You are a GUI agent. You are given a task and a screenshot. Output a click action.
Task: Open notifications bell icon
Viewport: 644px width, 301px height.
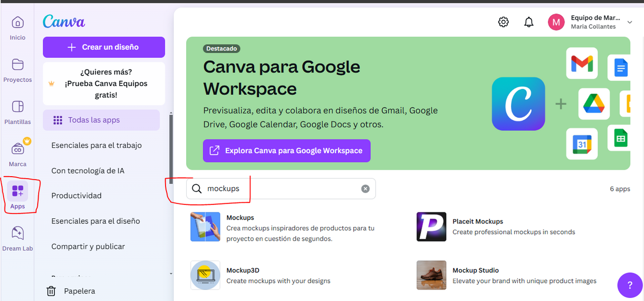pyautogui.click(x=529, y=22)
